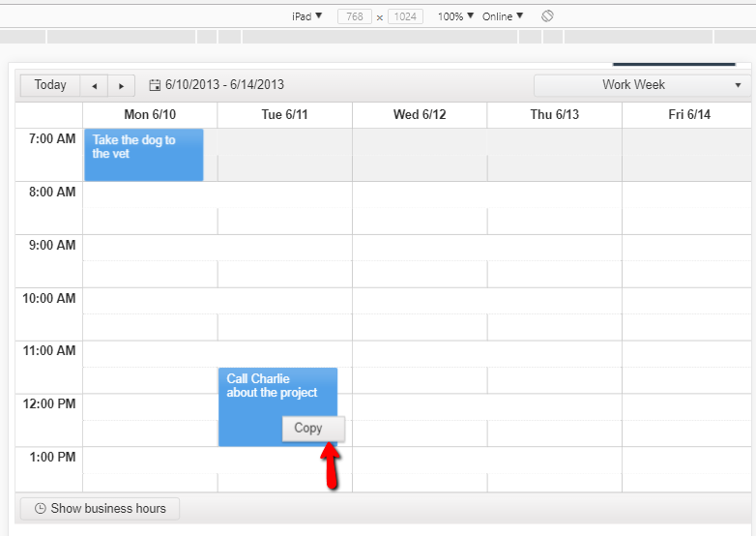The width and height of the screenshot is (756, 536).
Task: Click the clock icon in the footer
Action: (41, 509)
